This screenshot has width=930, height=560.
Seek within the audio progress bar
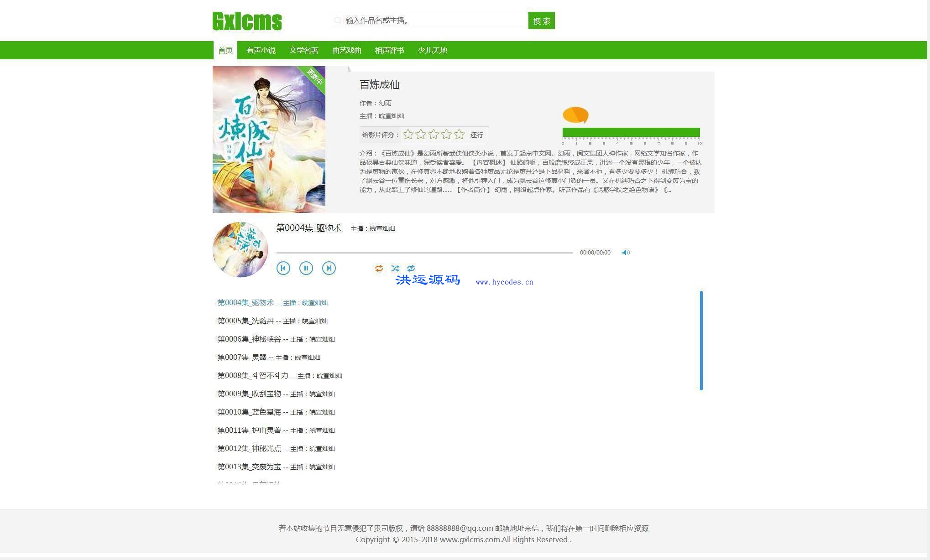(x=424, y=253)
